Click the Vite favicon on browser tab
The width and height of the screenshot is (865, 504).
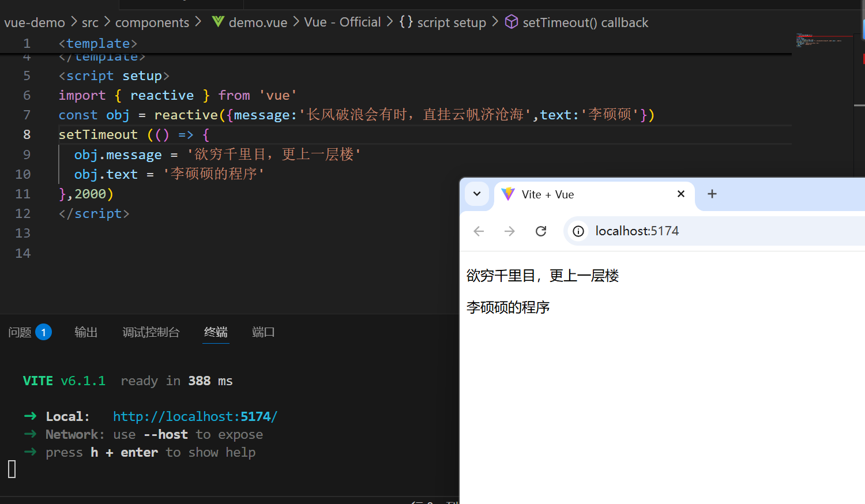point(507,194)
